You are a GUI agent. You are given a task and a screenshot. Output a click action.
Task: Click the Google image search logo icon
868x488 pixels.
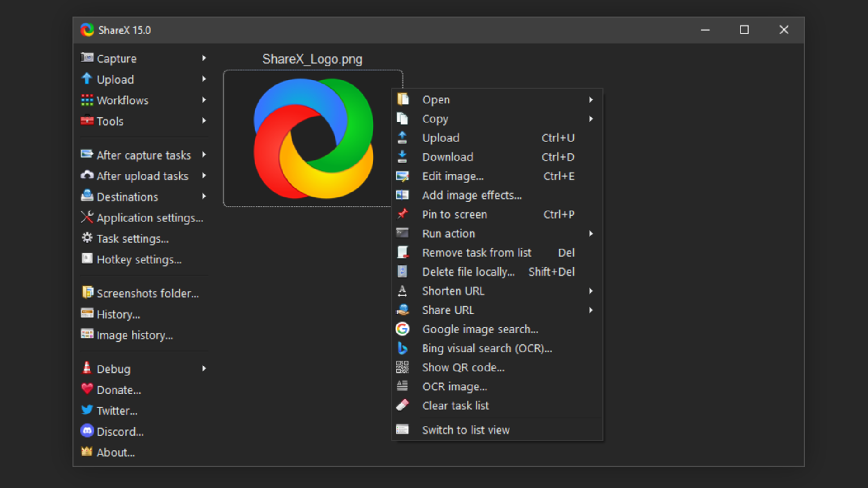(x=402, y=328)
